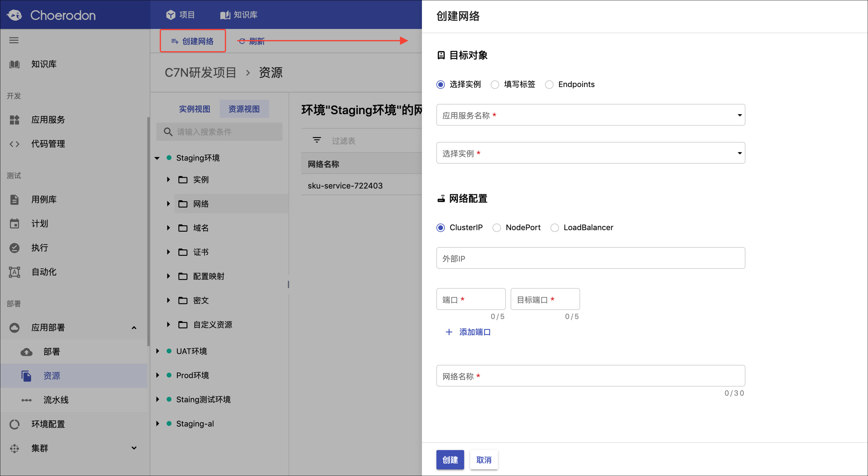Switch to the 资源视图 tab

tap(244, 109)
